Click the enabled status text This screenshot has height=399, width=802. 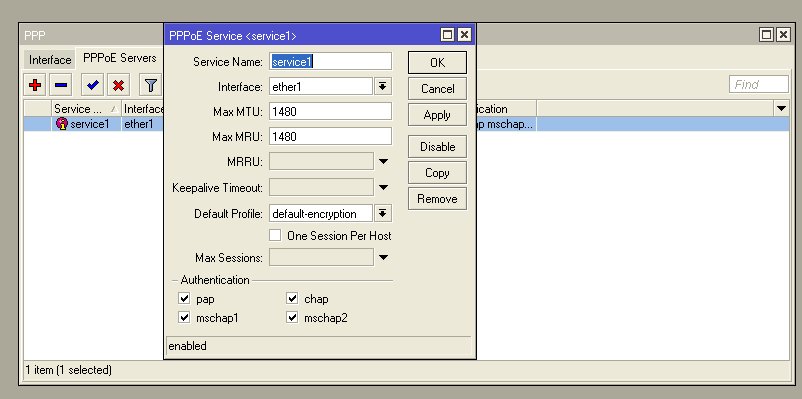point(188,346)
